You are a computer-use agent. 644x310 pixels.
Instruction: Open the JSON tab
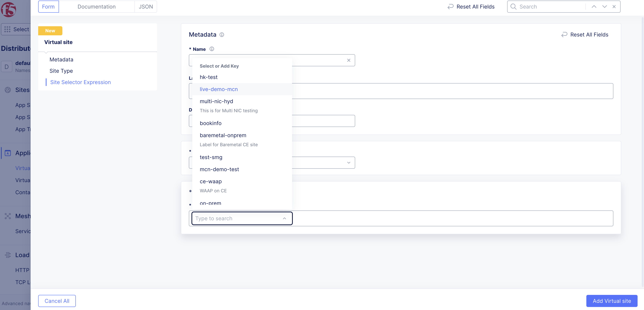(x=146, y=6)
